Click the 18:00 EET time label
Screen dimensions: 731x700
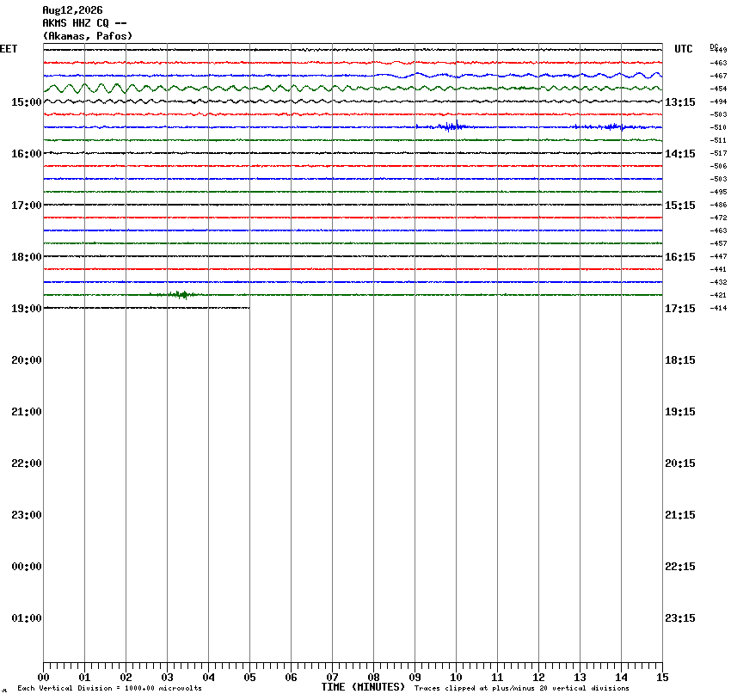click(x=27, y=257)
